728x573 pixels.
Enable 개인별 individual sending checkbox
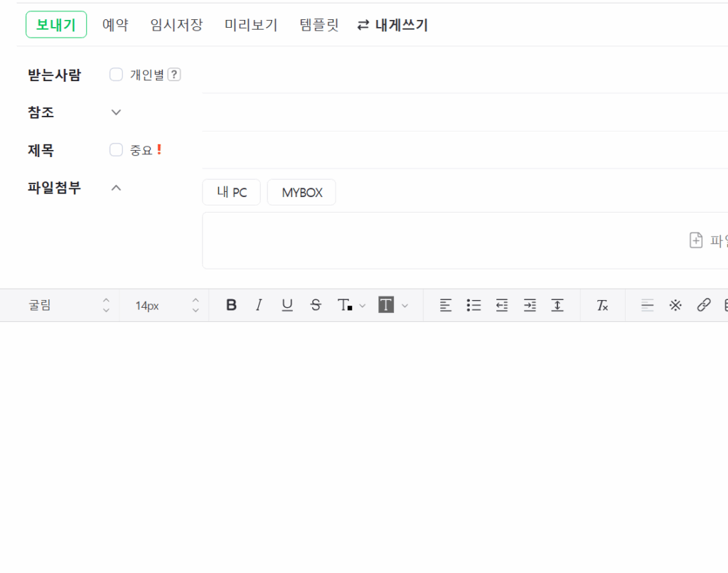tap(116, 75)
